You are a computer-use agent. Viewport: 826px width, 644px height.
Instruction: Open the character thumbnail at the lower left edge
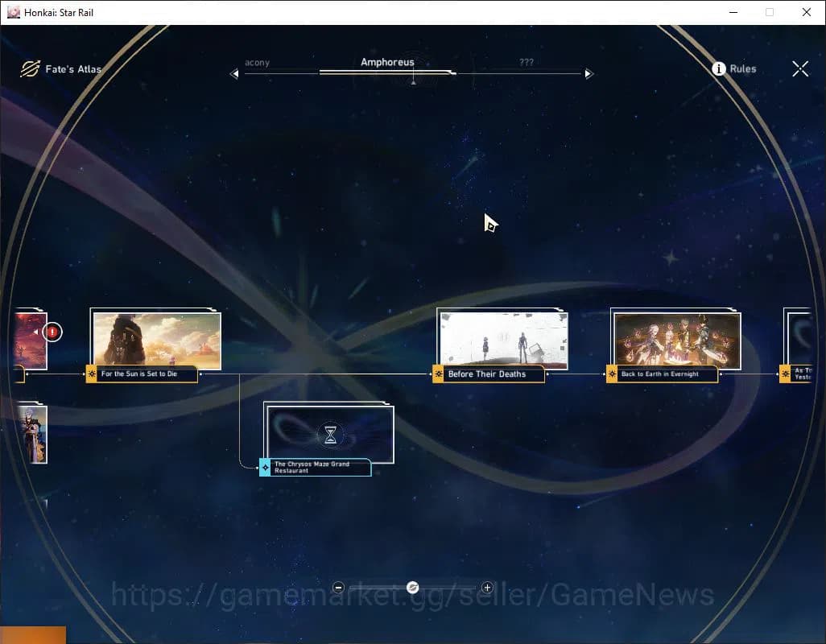[31, 435]
